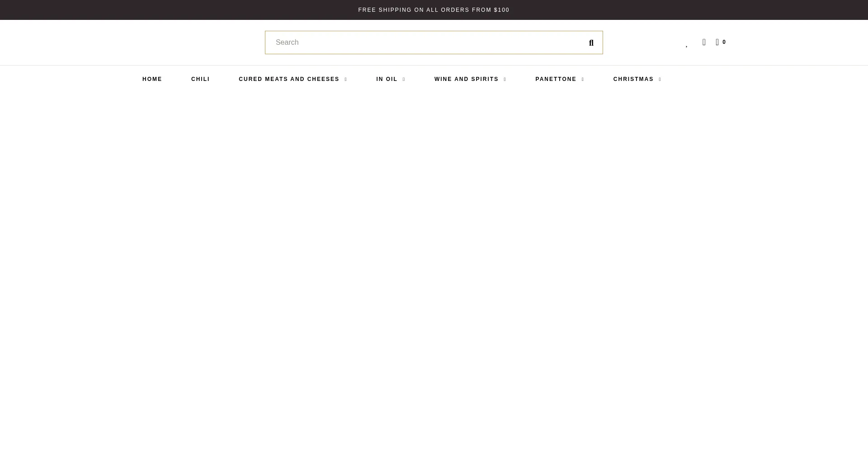Expand the In Oil dropdown arrow
Screen dimensions: 868x449
point(404,80)
